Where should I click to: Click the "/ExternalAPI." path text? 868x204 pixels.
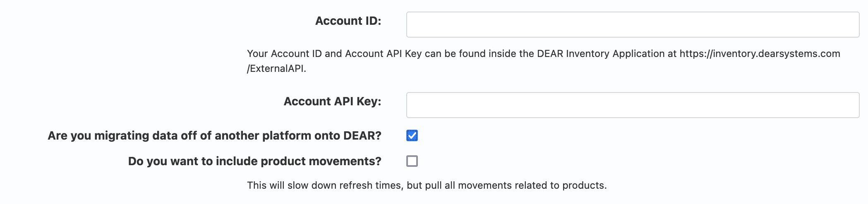pos(276,69)
